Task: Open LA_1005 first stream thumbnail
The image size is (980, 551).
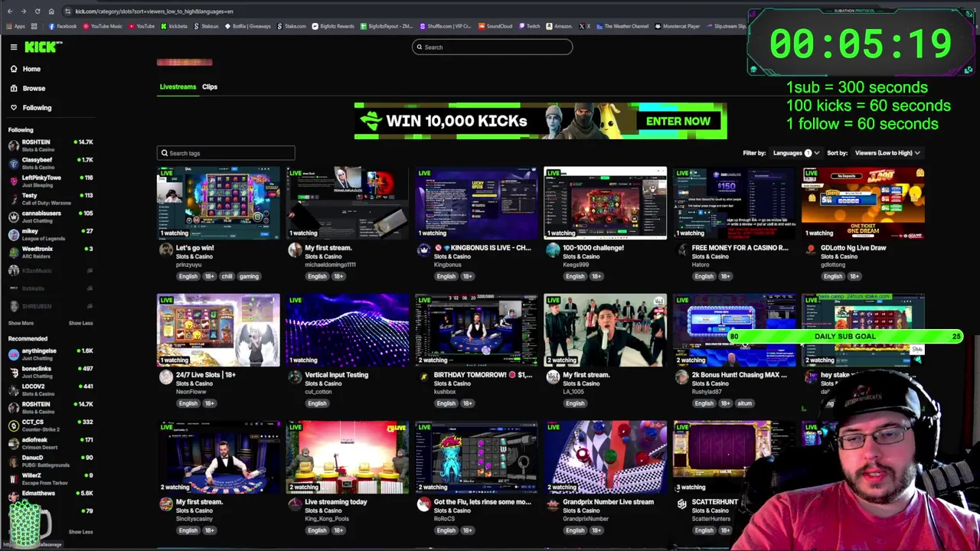Action: click(x=606, y=330)
